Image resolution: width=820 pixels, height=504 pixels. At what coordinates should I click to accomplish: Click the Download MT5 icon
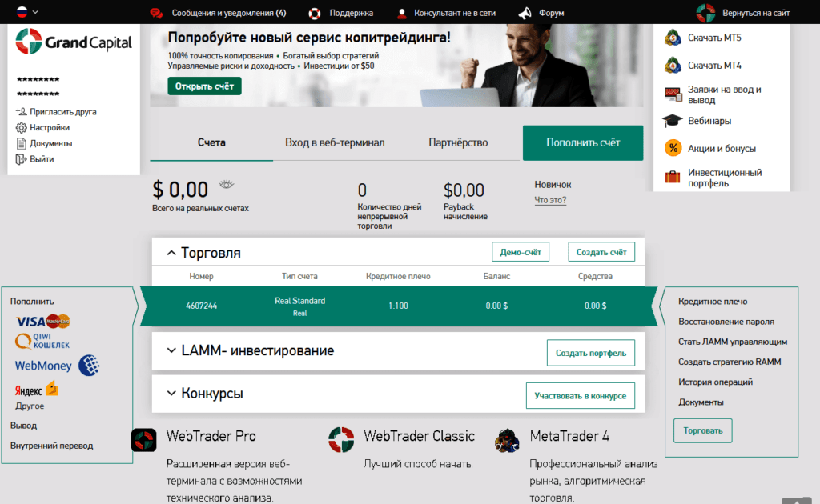(673, 38)
